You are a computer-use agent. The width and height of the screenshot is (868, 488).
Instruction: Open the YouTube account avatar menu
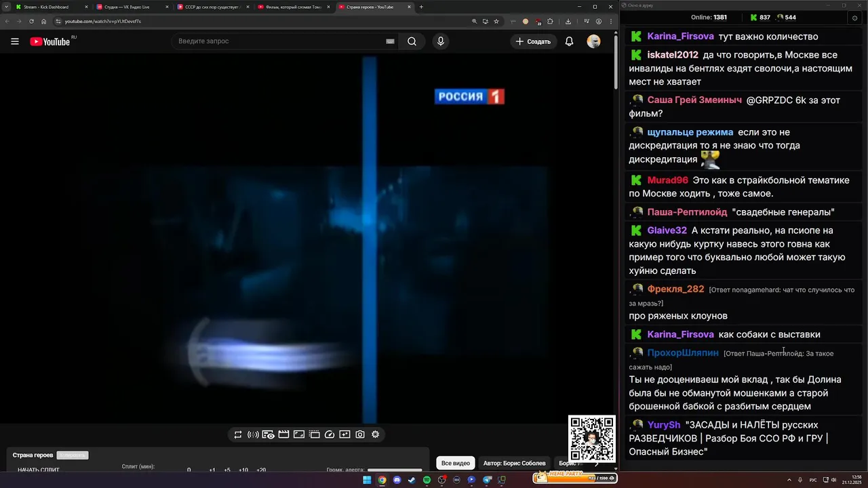click(x=593, y=41)
